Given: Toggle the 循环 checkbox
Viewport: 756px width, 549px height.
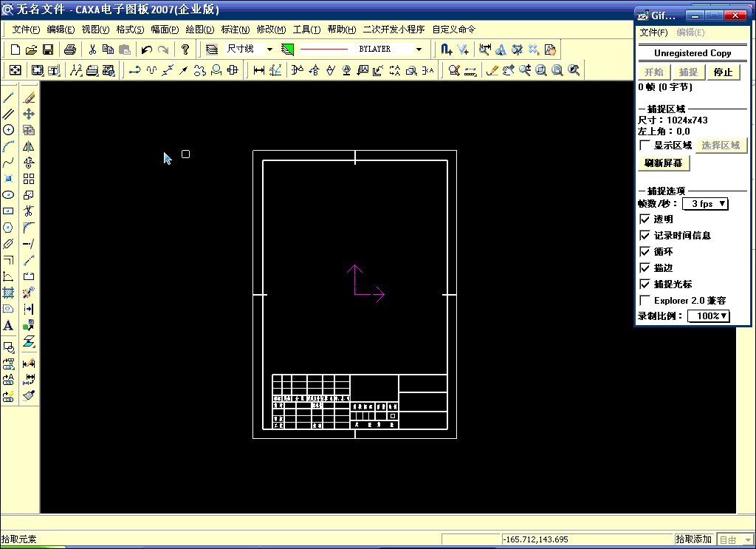Looking at the screenshot, I should click(x=645, y=251).
